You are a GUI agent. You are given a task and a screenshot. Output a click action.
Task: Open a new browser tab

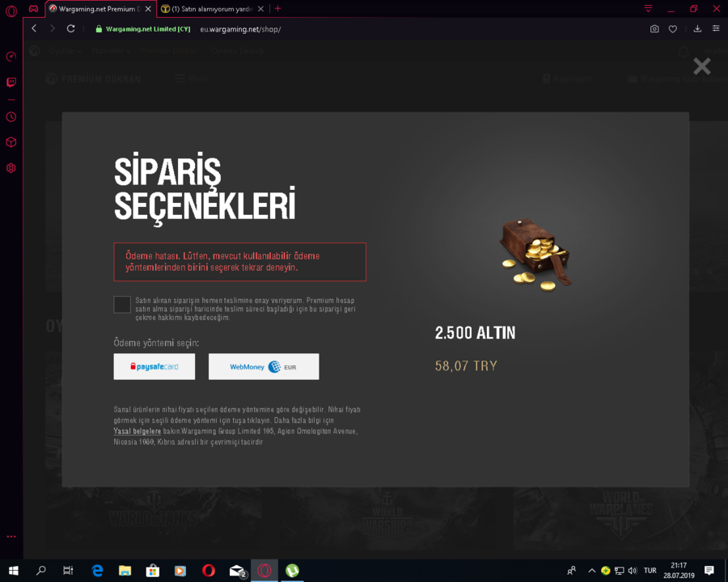277,8
